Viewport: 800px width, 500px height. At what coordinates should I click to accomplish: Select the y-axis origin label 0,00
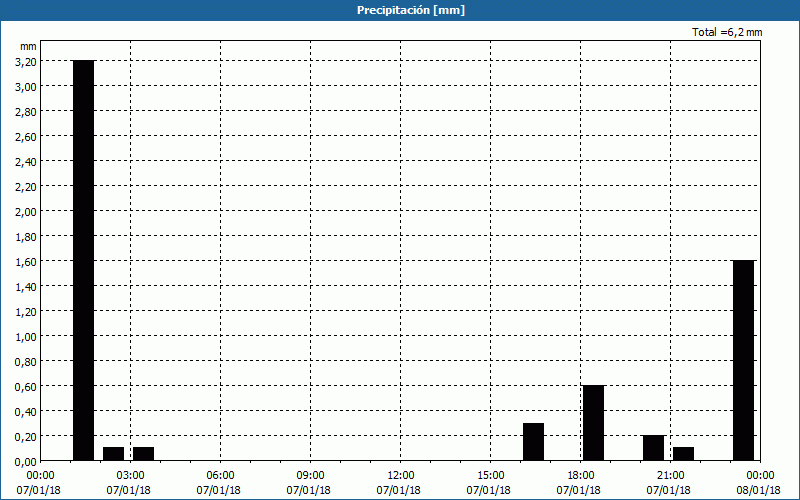[26, 461]
